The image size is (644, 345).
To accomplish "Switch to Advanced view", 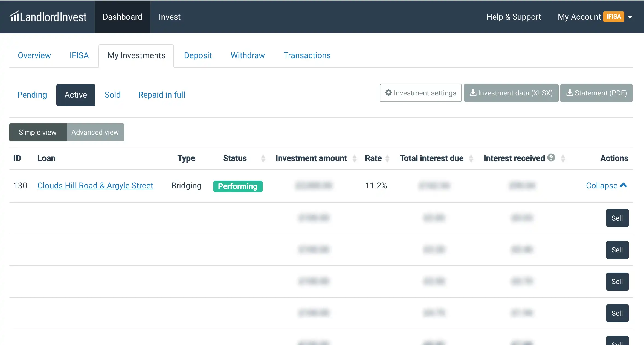I will 95,132.
